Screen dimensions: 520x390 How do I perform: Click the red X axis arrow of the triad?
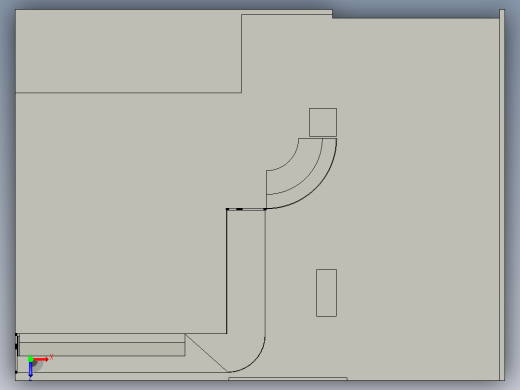tap(42, 359)
